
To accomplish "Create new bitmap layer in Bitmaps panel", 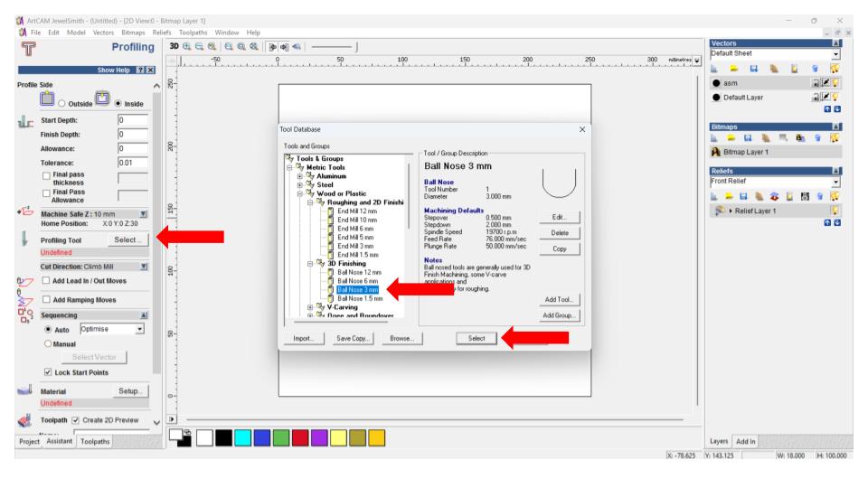I will pos(714,137).
